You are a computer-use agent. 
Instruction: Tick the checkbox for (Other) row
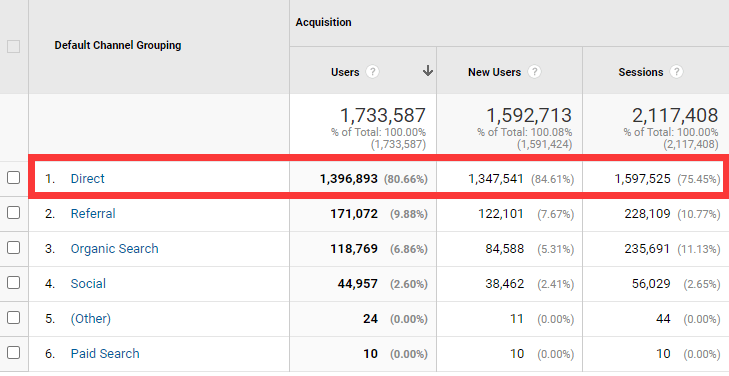13,318
